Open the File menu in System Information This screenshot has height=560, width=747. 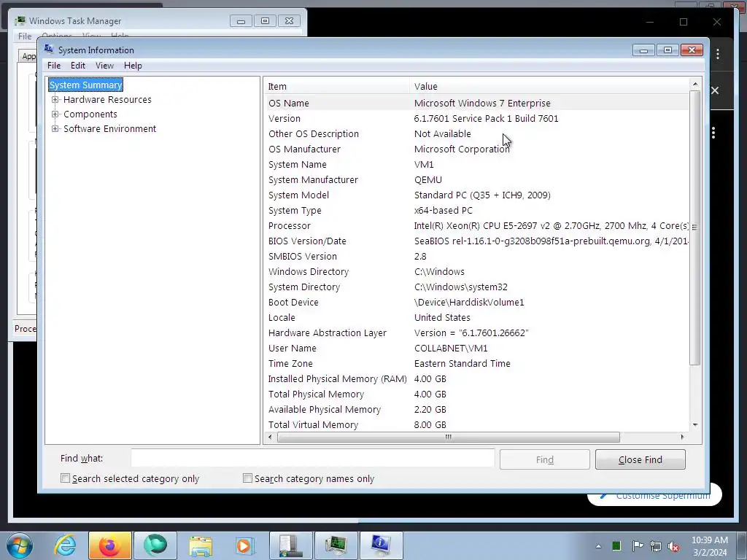tap(54, 65)
